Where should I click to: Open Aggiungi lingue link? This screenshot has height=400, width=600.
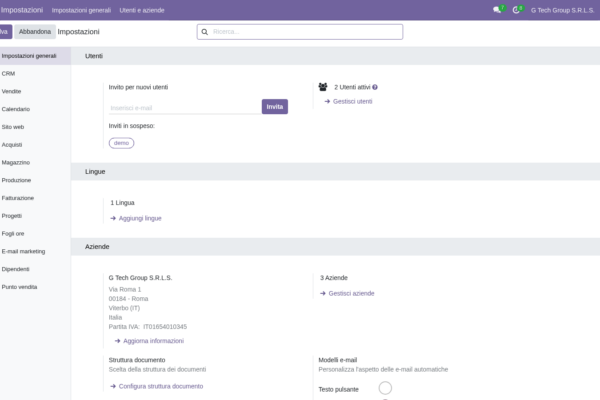pyautogui.click(x=136, y=218)
